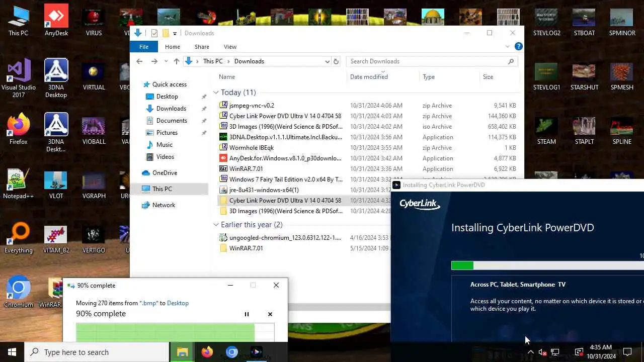Screen dimensions: 644x362
Task: Select the SPMESH desktop icon
Action: pyautogui.click(x=622, y=75)
